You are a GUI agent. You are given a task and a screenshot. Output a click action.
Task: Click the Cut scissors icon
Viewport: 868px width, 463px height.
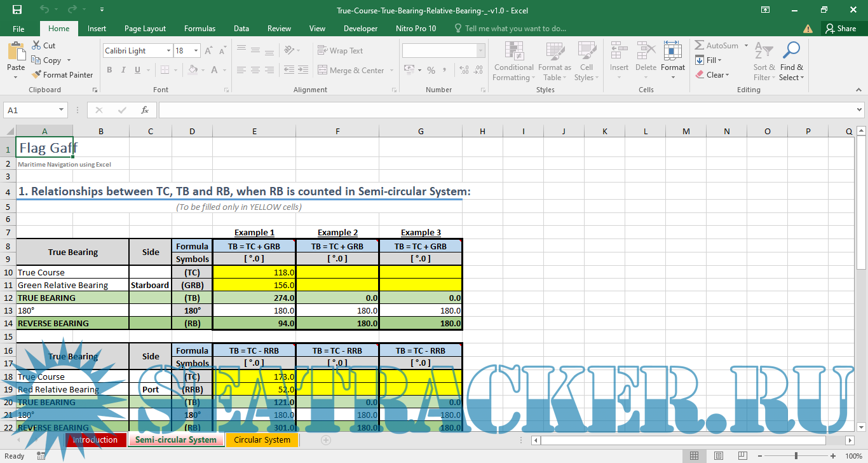click(x=36, y=46)
